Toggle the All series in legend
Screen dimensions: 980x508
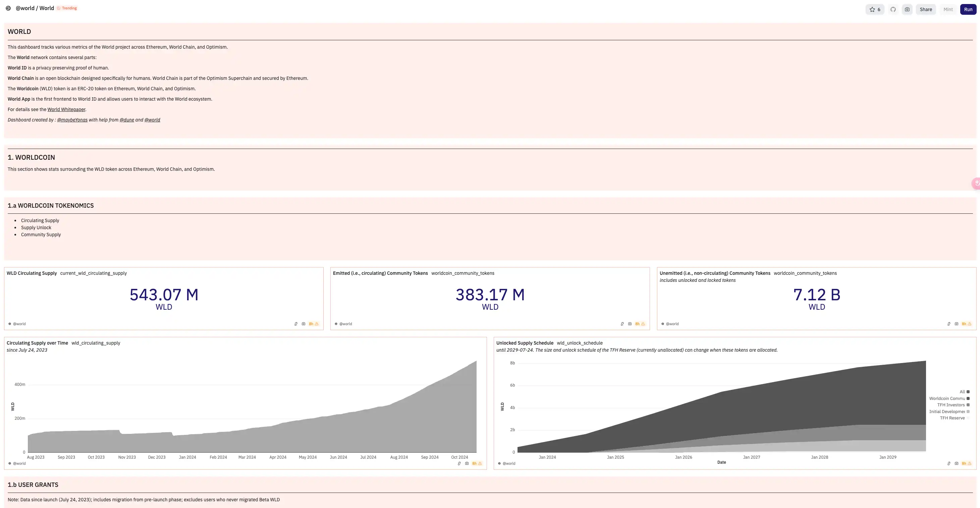click(962, 392)
